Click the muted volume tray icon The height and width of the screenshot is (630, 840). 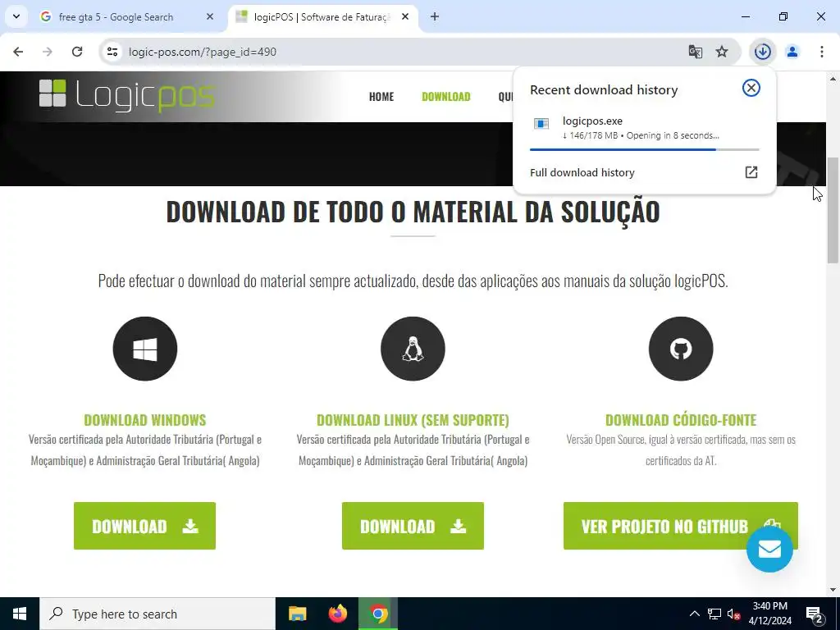[x=733, y=614]
